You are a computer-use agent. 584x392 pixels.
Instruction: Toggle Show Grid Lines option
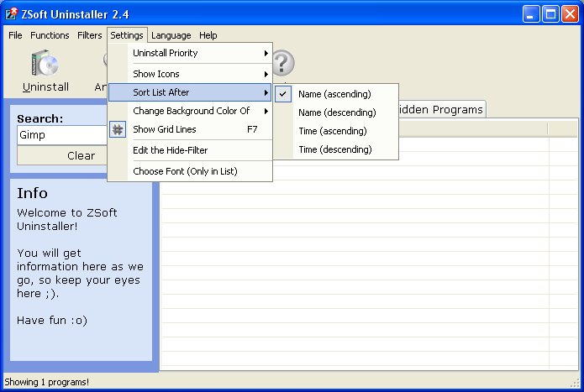tap(190, 129)
